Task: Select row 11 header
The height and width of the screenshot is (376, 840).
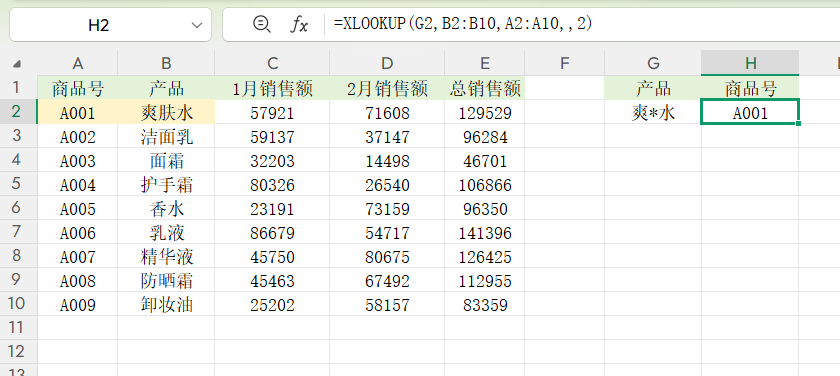Action: point(19,327)
